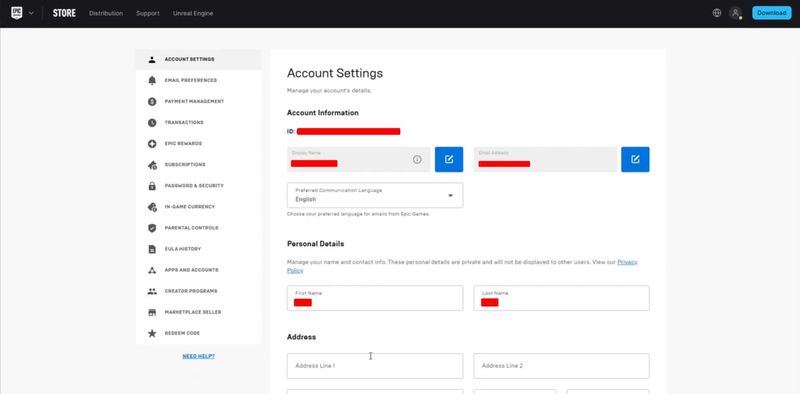Edit the Email Address with pencil button
800x394 pixels.
click(635, 159)
